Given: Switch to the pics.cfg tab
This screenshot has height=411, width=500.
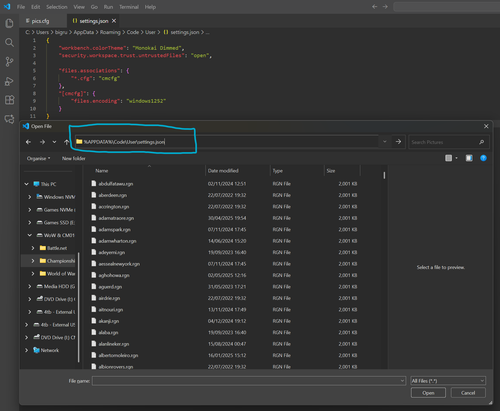Looking at the screenshot, I should point(41,21).
